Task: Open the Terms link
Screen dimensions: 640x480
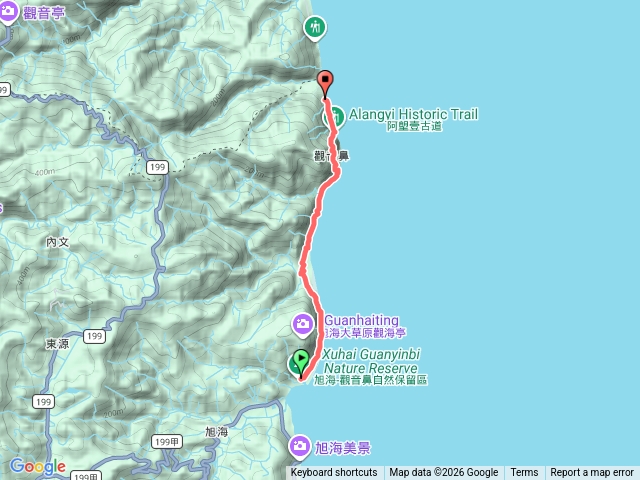Action: coord(524,473)
